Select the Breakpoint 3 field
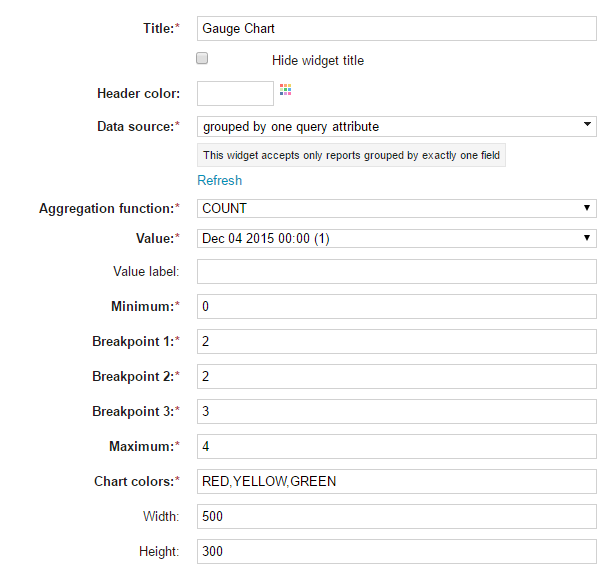603x571 pixels. point(397,411)
